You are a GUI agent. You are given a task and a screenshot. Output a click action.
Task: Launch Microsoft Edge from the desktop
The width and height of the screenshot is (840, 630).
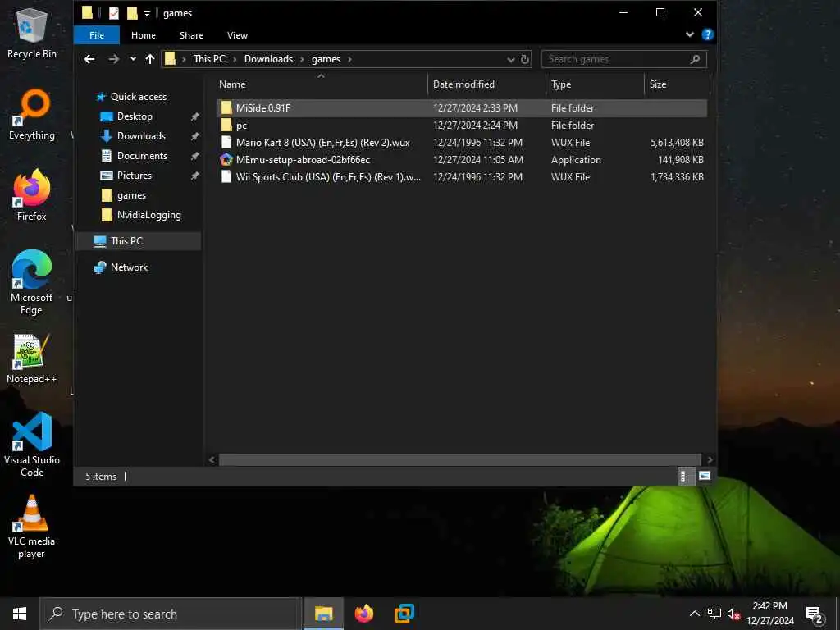point(32,283)
